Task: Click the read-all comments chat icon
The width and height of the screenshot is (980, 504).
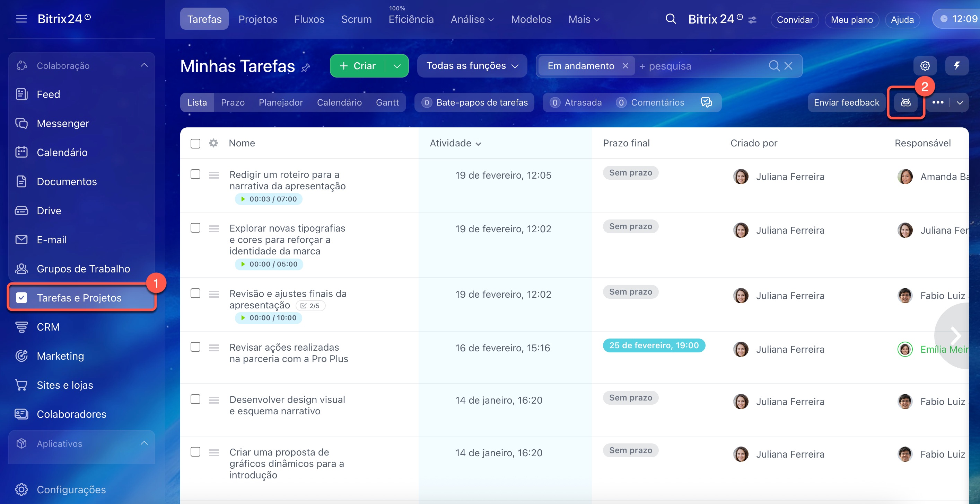Action: tap(706, 102)
